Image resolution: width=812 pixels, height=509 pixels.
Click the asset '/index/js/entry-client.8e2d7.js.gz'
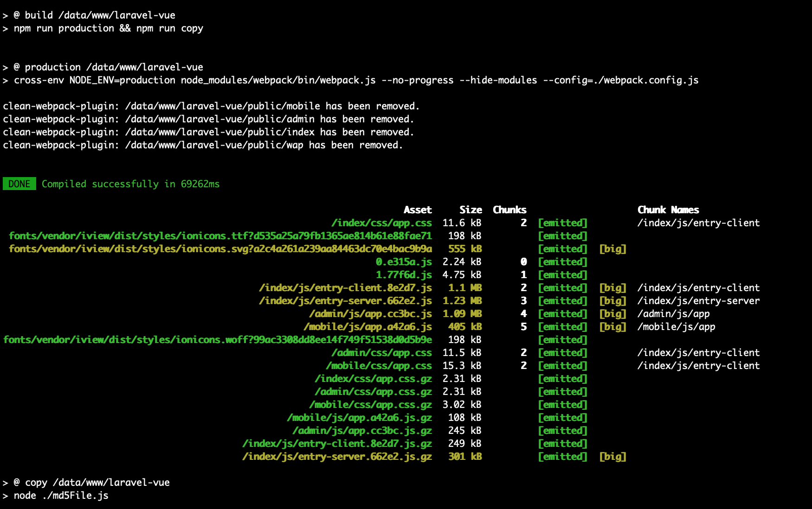337,444
